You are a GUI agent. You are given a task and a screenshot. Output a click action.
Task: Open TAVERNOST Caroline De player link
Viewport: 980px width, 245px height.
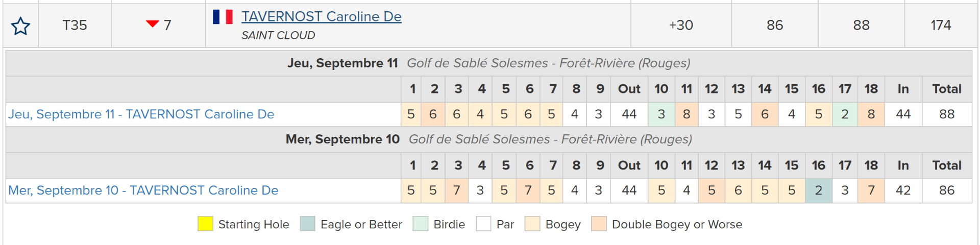322,17
